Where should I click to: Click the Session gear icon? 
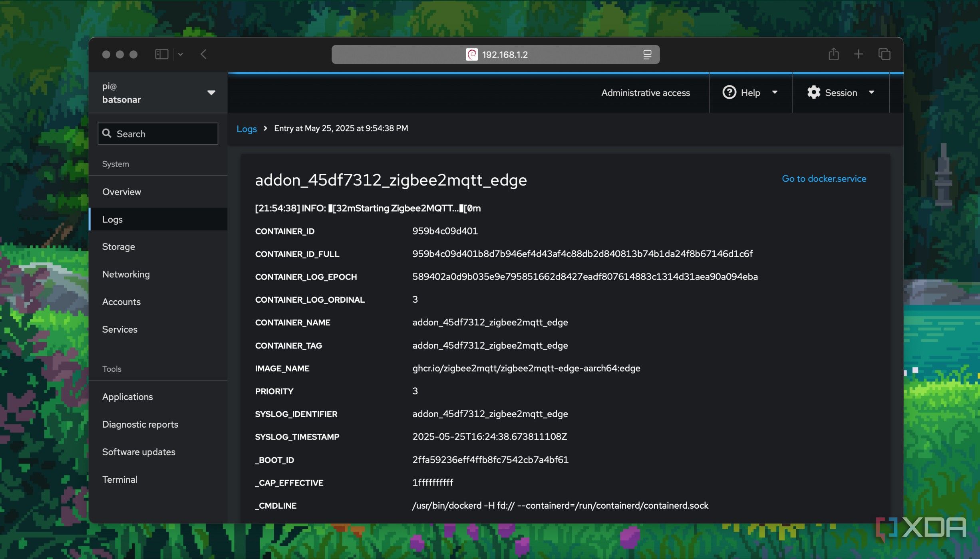(813, 92)
